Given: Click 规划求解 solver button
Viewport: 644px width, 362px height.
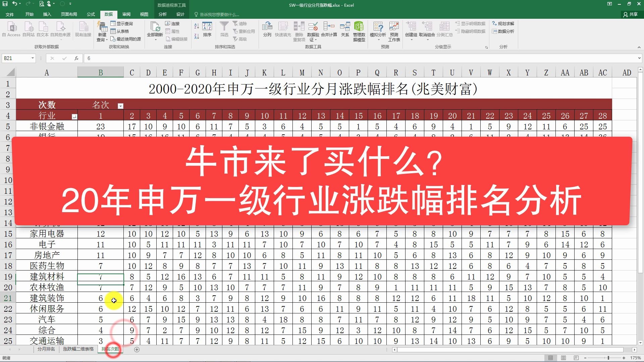Looking at the screenshot, I should tap(503, 23).
